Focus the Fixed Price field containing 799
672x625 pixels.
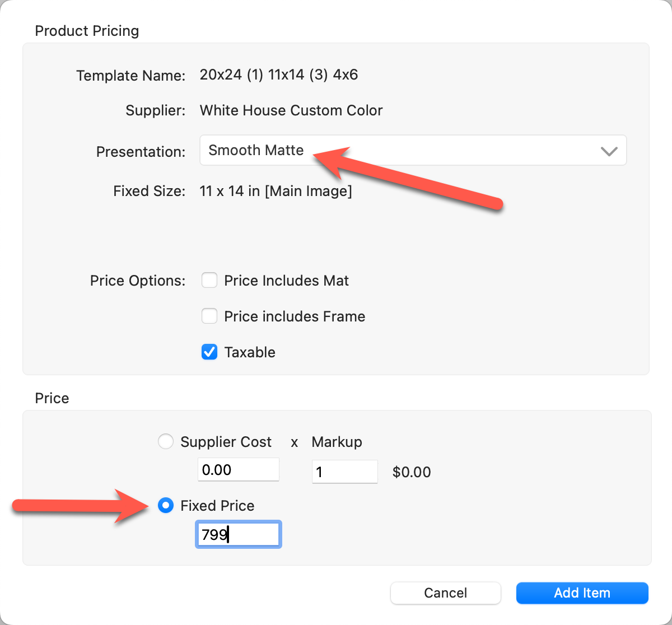click(238, 534)
